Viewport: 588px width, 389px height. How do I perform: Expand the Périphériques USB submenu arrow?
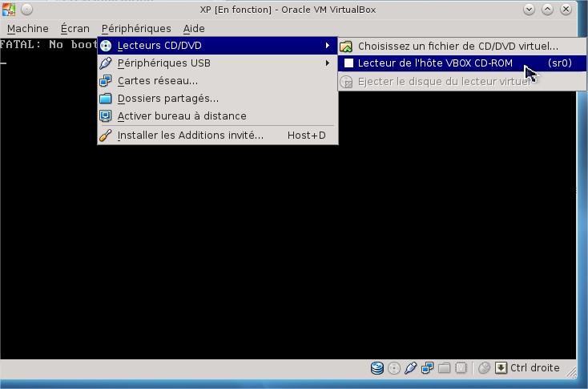pos(328,63)
